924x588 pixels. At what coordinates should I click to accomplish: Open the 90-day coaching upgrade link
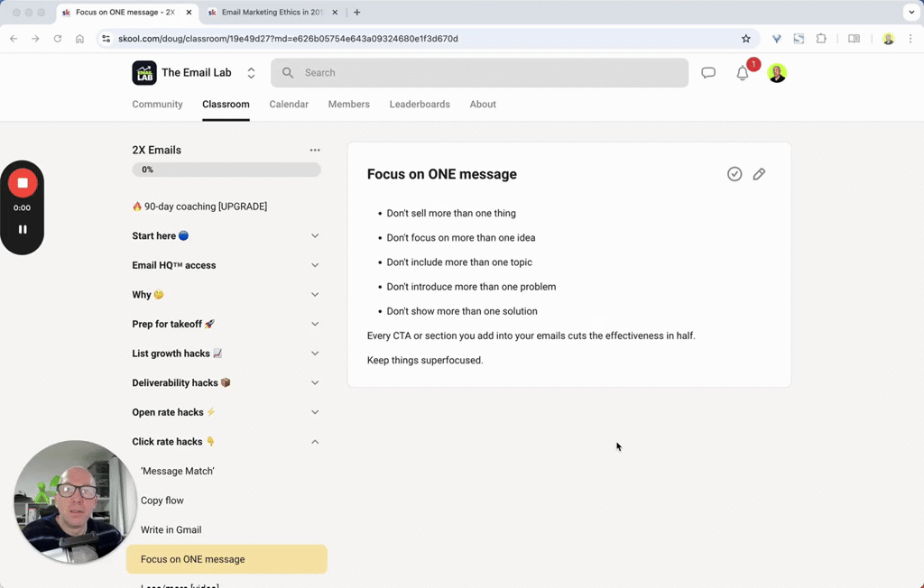tap(199, 207)
